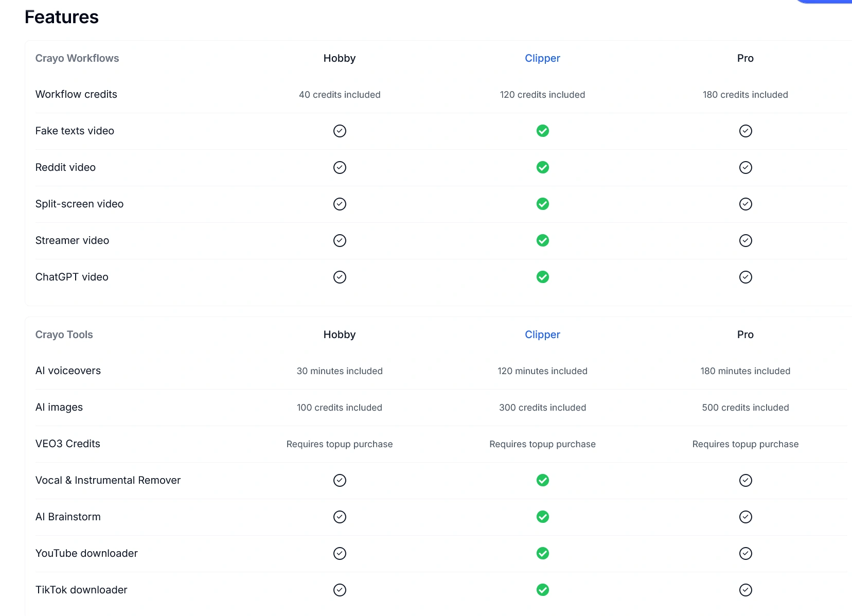Click Pro checkmark for Split-screen video

coord(745,204)
